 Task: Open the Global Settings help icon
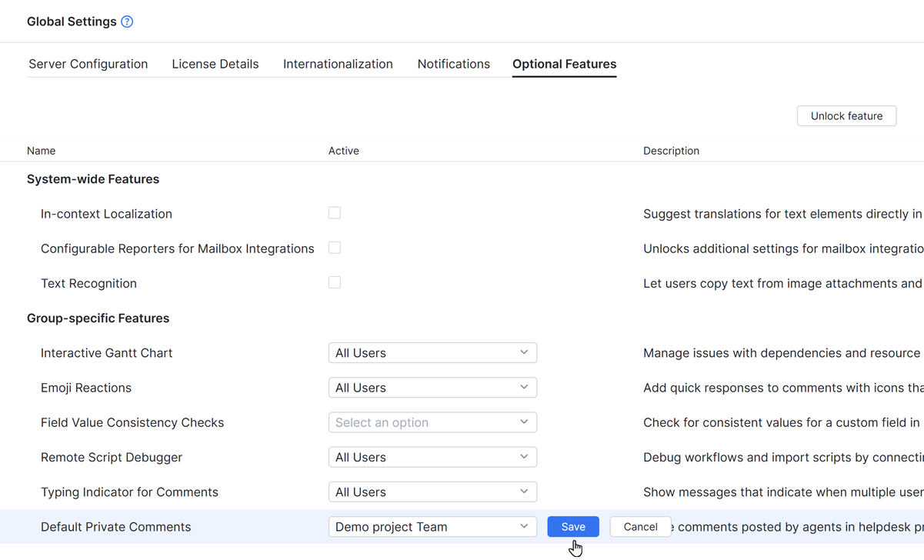point(126,21)
